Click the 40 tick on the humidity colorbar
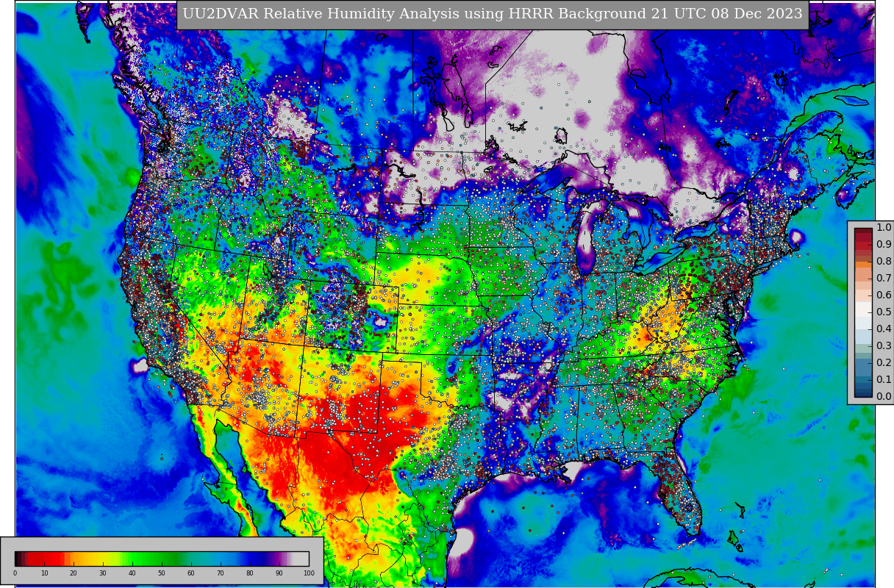Screen dimensions: 894x588 pos(132,573)
